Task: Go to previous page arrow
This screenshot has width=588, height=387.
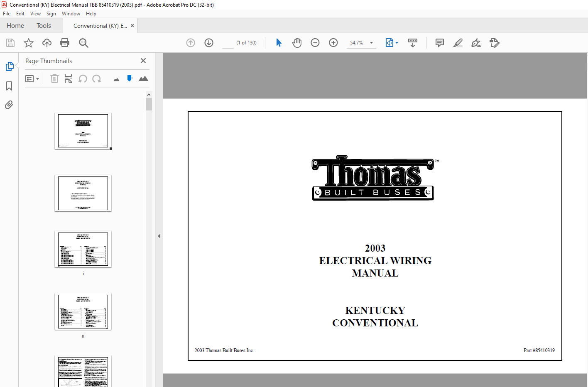Action: click(191, 43)
